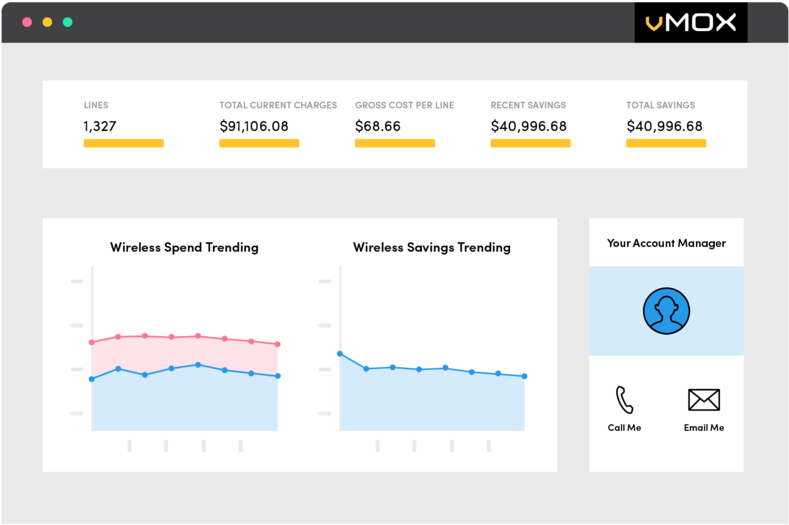The height and width of the screenshot is (525, 789).
Task: Click the yellow bar under Total Savings
Action: pos(666,143)
